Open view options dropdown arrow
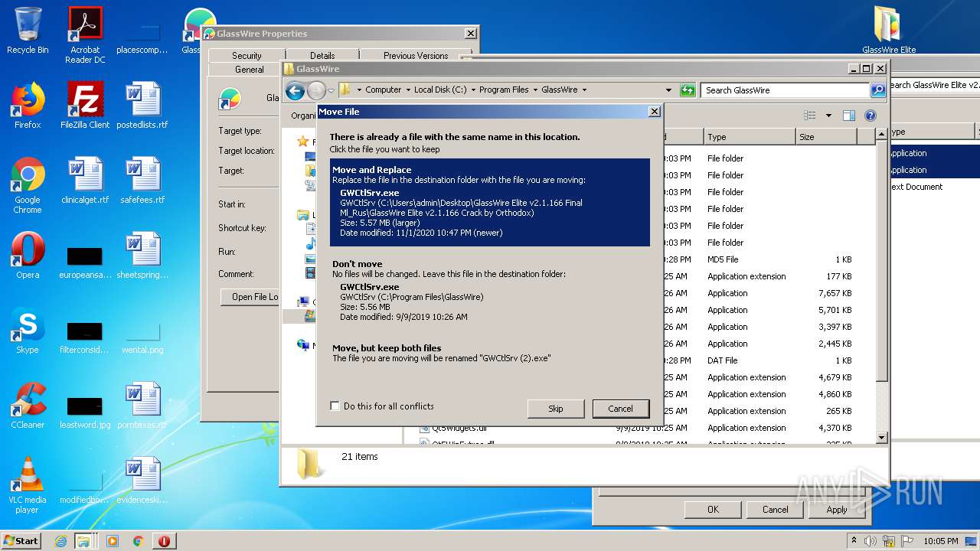 (x=828, y=116)
